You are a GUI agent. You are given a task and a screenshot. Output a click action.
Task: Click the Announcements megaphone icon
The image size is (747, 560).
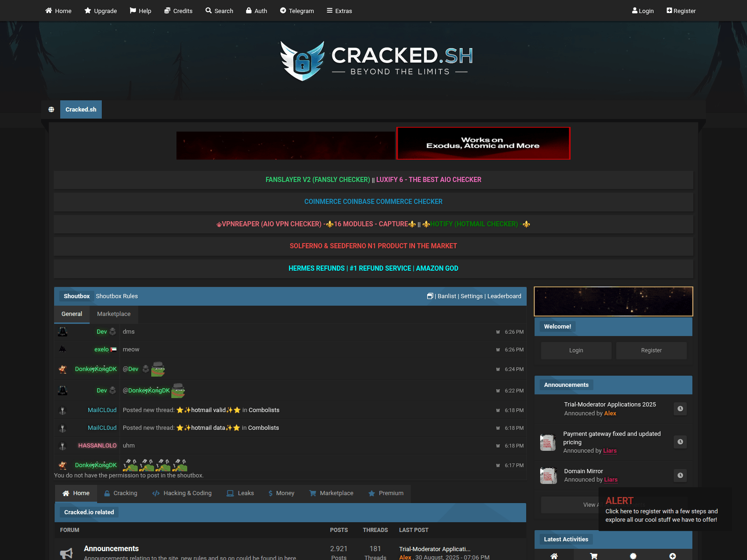[66, 553]
